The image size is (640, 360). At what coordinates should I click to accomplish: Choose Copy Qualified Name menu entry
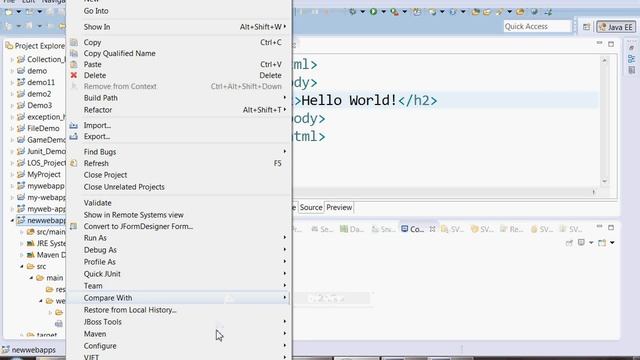pos(179,53)
